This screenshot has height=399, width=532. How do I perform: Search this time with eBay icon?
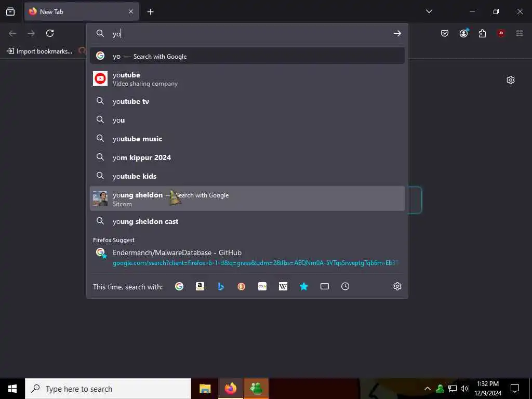click(262, 286)
